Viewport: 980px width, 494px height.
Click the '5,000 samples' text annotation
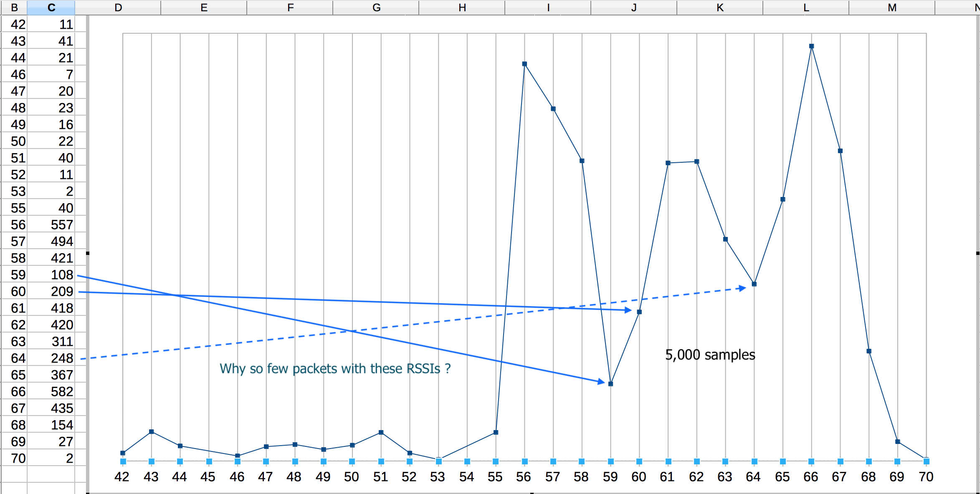[710, 355]
